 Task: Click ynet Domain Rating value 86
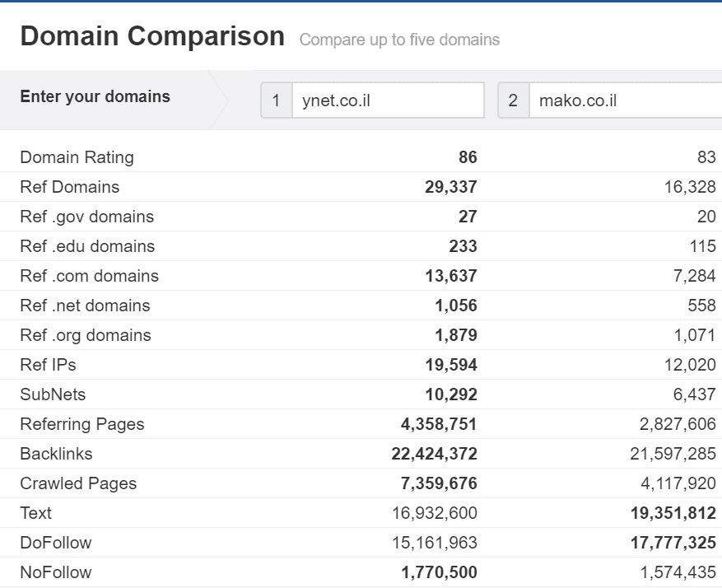pyautogui.click(x=468, y=157)
